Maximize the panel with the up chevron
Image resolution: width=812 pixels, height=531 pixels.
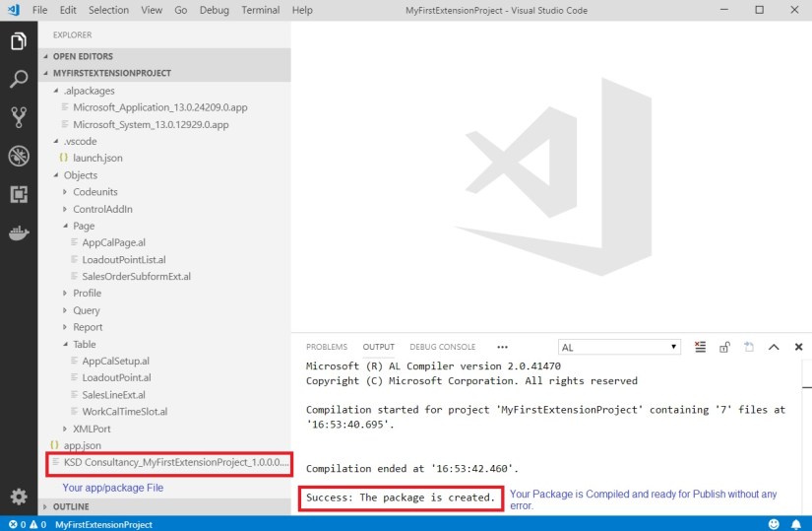(x=774, y=347)
